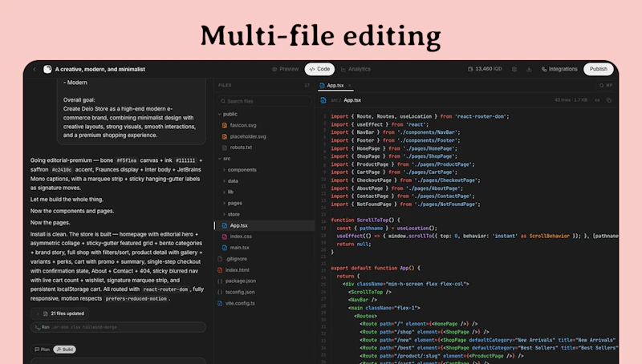Open the settings gear icon
The width and height of the screenshot is (642, 364).
point(514,69)
